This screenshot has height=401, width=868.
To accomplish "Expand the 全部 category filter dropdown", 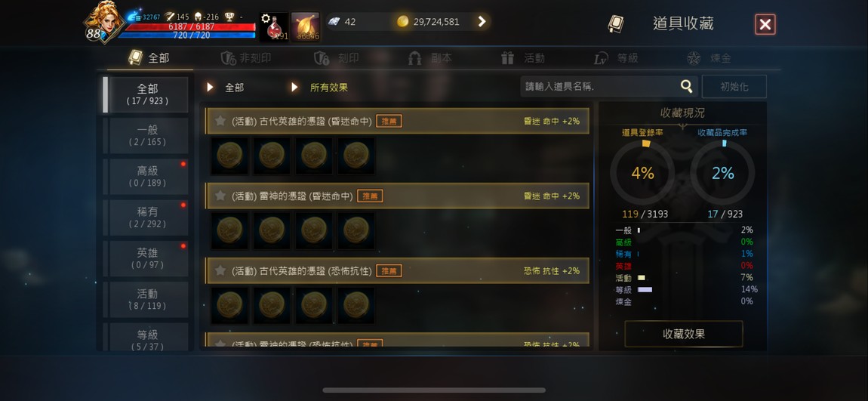I will click(226, 88).
